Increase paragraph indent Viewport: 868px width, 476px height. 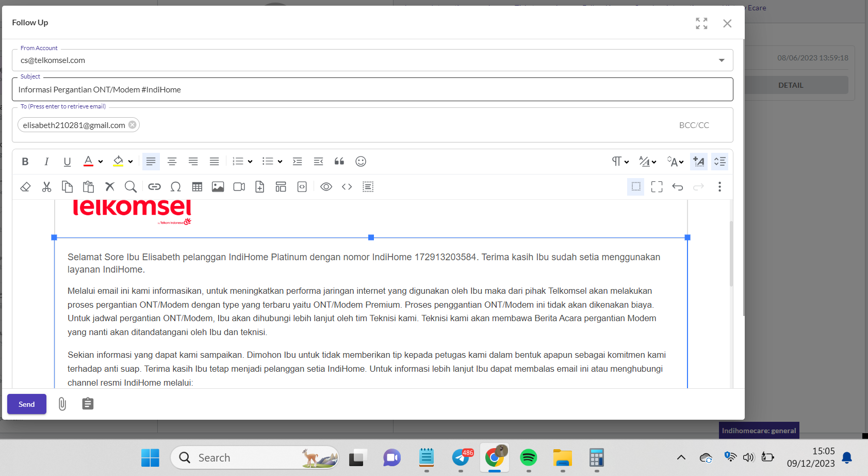(x=297, y=162)
